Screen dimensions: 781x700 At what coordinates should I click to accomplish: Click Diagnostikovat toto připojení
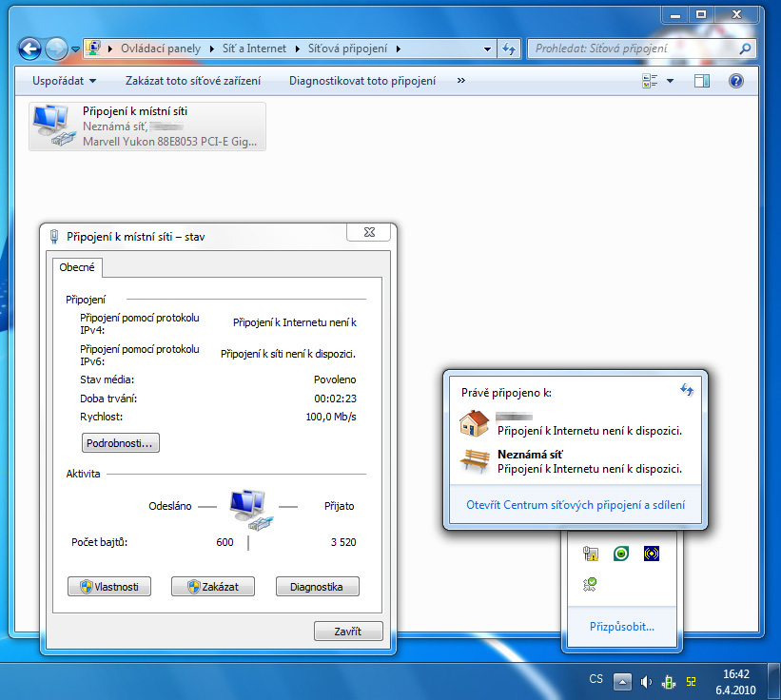(x=362, y=81)
